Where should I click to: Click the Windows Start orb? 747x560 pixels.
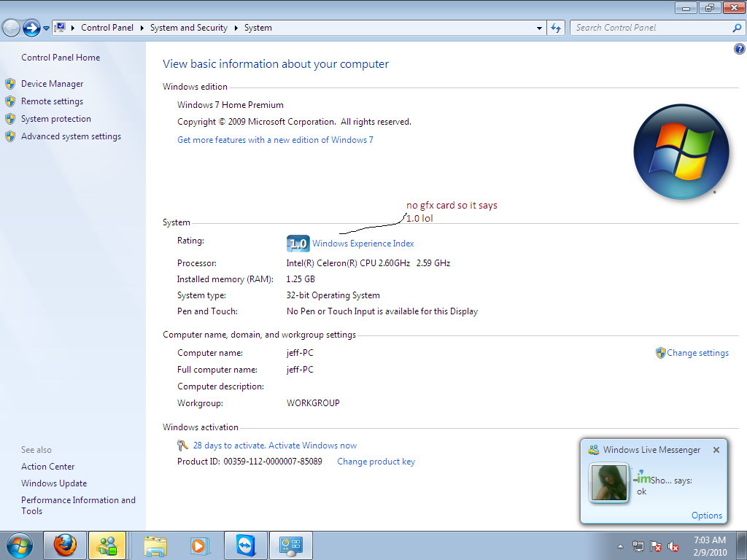[20, 545]
